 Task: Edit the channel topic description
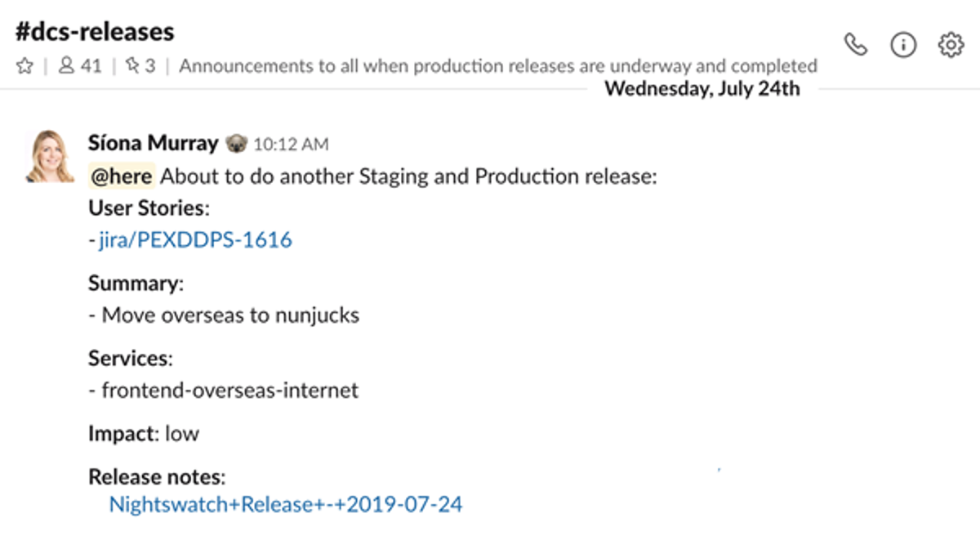coord(498,66)
